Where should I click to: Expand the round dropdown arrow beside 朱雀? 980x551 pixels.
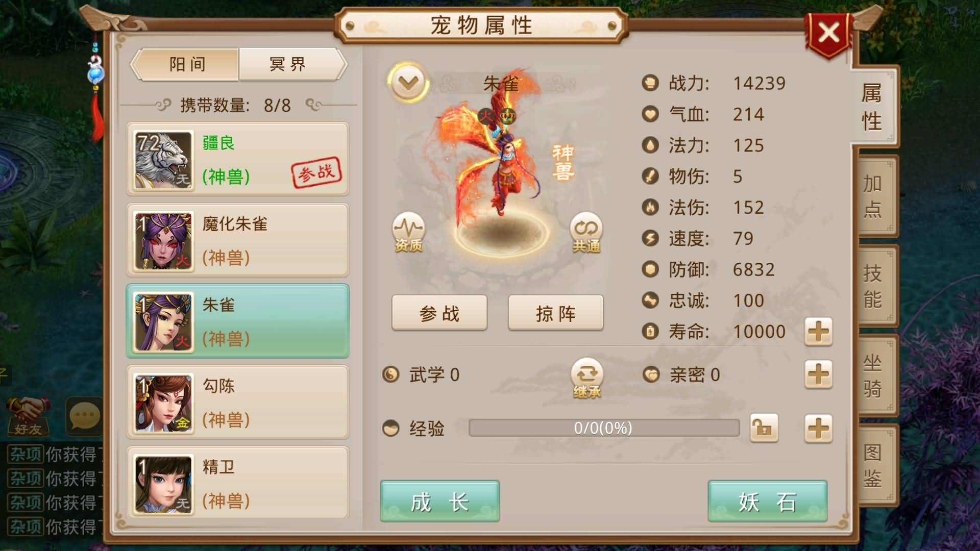[408, 82]
